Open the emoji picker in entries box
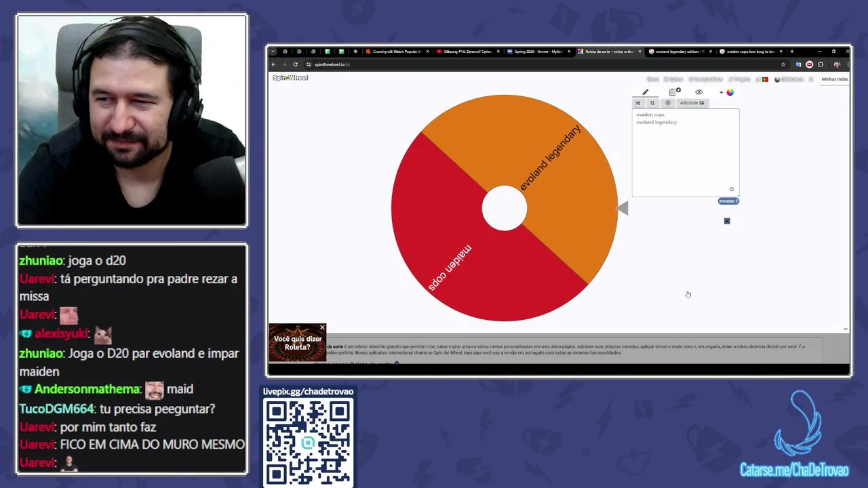 731,189
